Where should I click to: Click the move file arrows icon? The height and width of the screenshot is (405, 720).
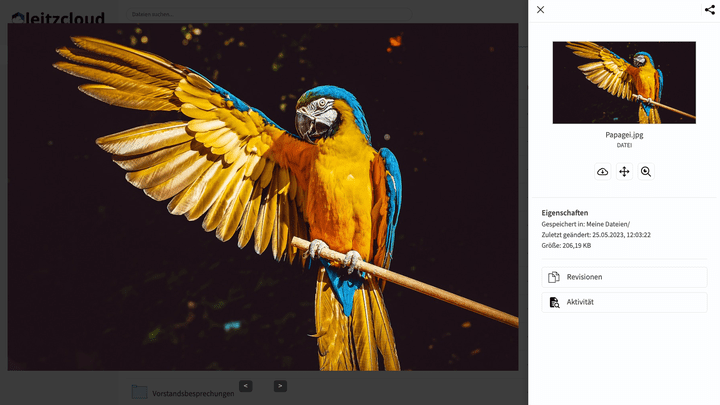click(624, 172)
